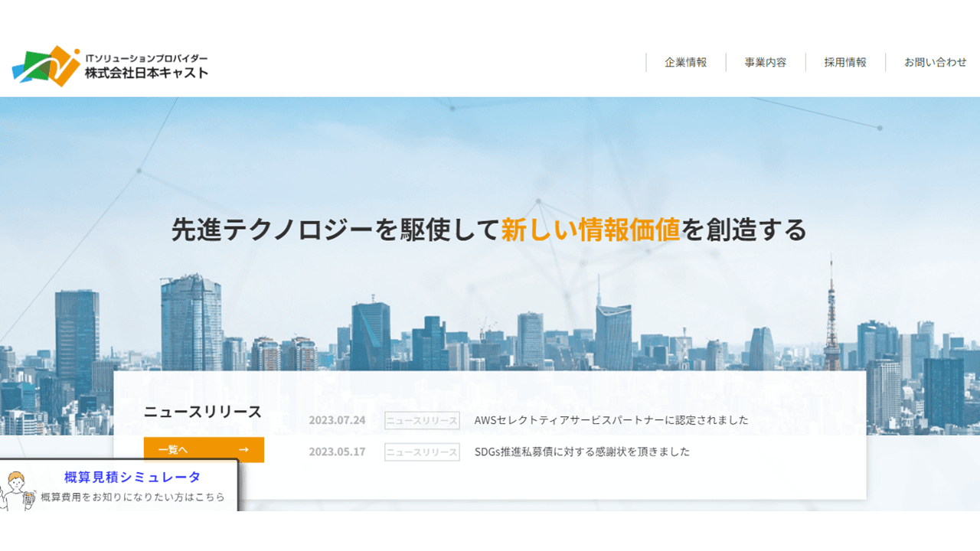Click the arrow icon in the 一覧へ button
The width and height of the screenshot is (980, 551).
[243, 450]
